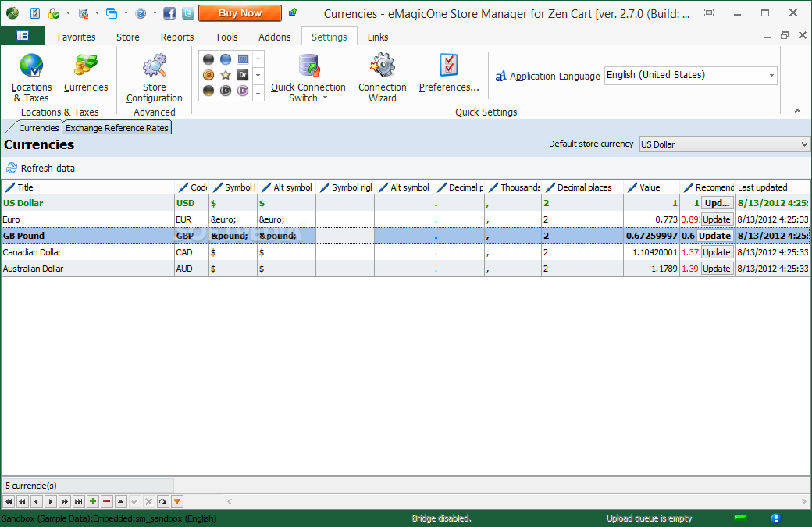
Task: Select the Australian Dollar row title
Action: tap(88, 269)
